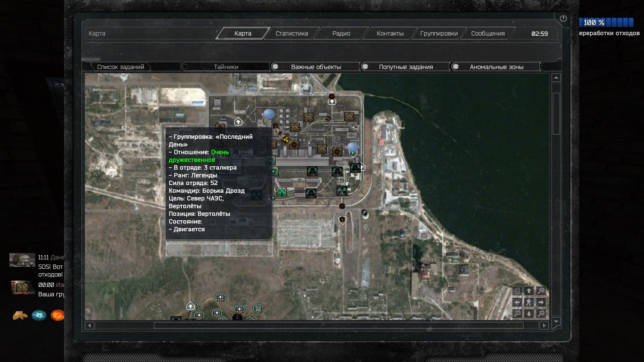This screenshot has height=362, width=644.
Task: Pan map right with the arrow button
Action: 541,302
